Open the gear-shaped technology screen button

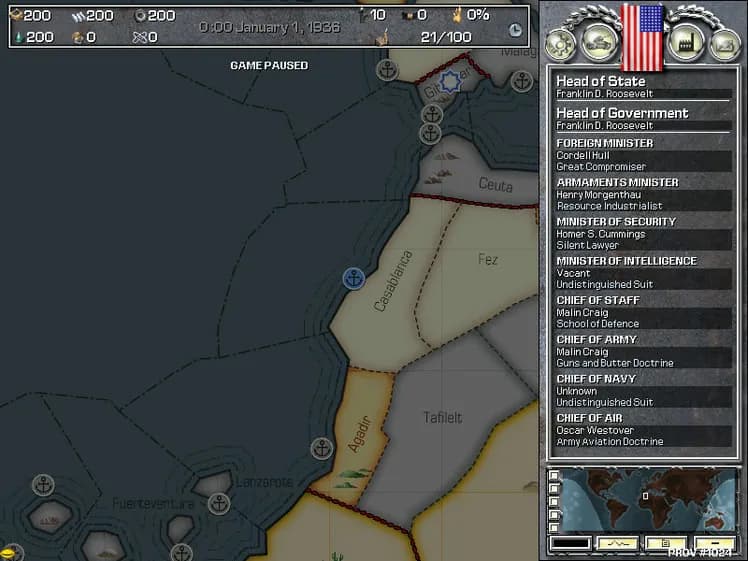point(560,44)
